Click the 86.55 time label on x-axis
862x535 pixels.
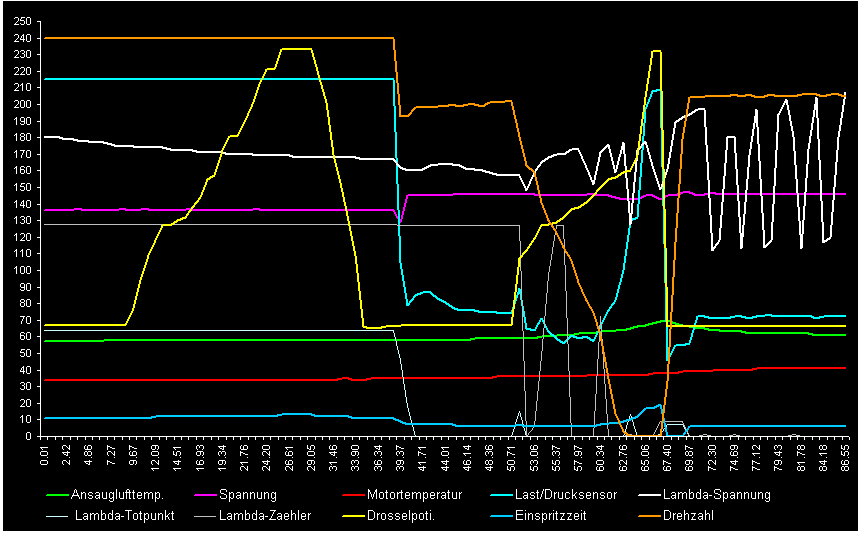click(x=845, y=456)
